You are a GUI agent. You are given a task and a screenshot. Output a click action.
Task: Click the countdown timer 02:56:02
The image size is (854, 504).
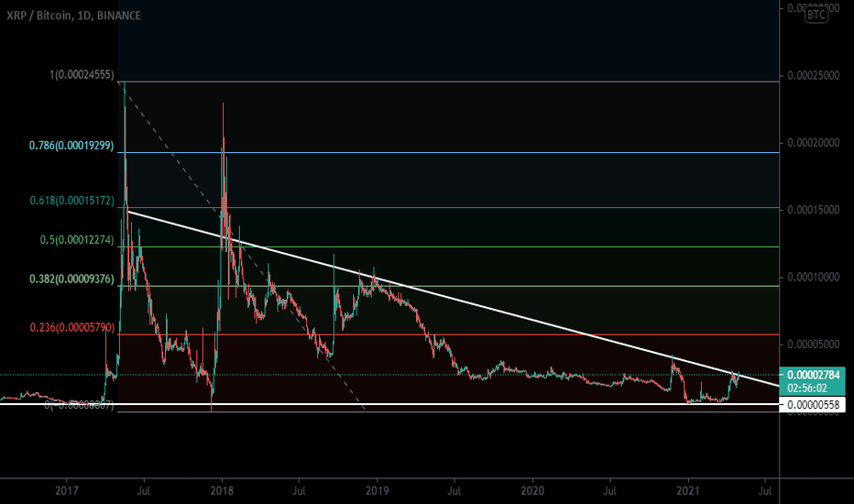(x=806, y=389)
